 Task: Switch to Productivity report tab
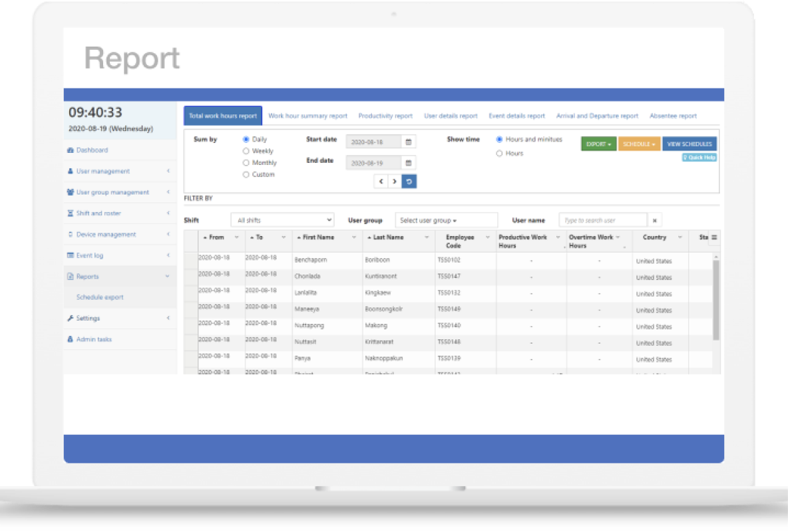point(385,116)
